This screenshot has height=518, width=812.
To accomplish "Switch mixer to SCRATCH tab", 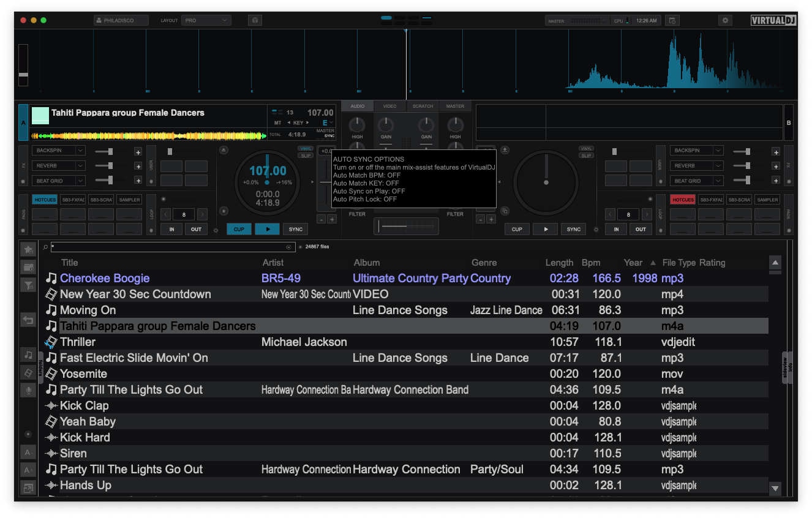I will tap(423, 107).
